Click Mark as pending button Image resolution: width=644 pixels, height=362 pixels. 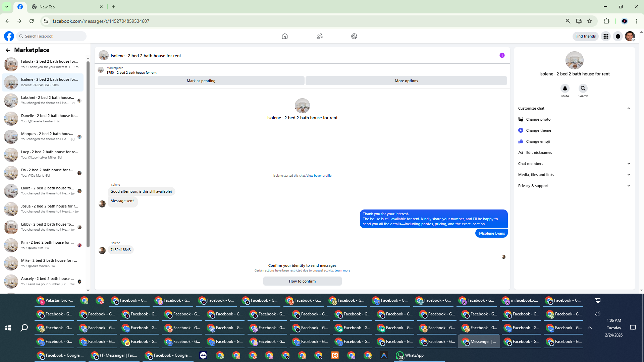[x=201, y=81]
